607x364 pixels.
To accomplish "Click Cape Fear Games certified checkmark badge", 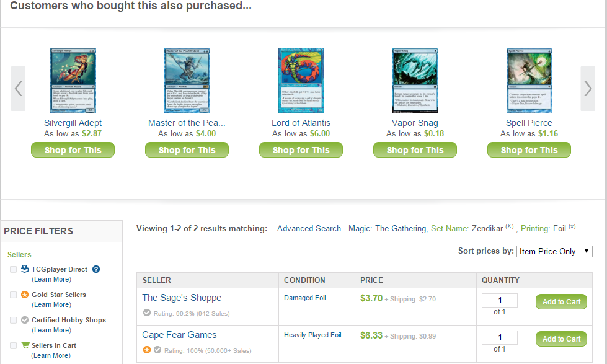I will pyautogui.click(x=157, y=350).
